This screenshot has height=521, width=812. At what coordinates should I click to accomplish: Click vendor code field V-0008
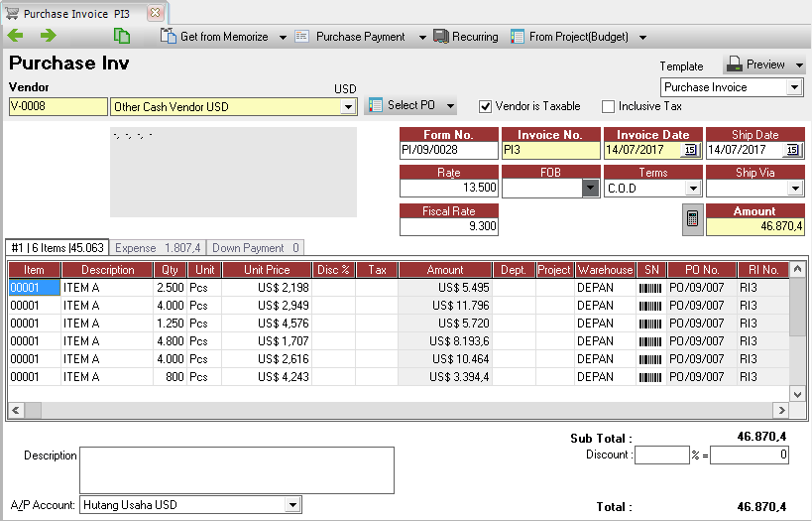tap(58, 106)
